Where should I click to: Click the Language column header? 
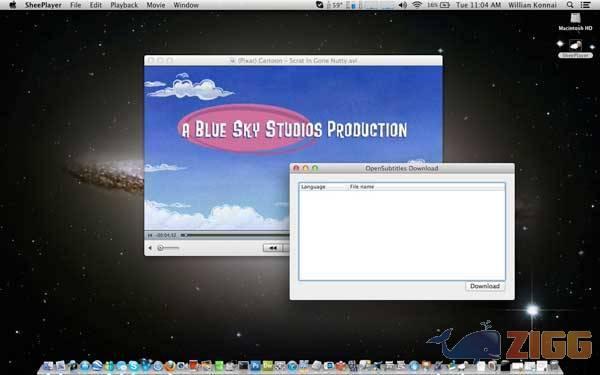click(313, 187)
